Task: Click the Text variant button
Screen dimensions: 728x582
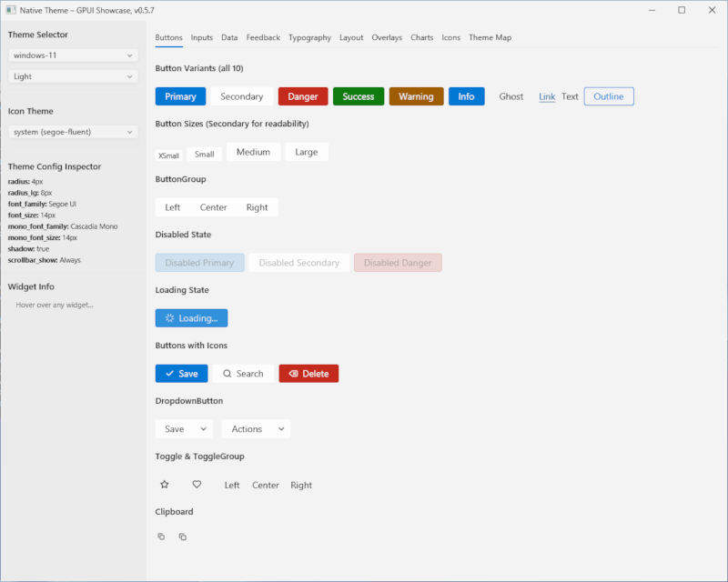Action: pos(570,96)
